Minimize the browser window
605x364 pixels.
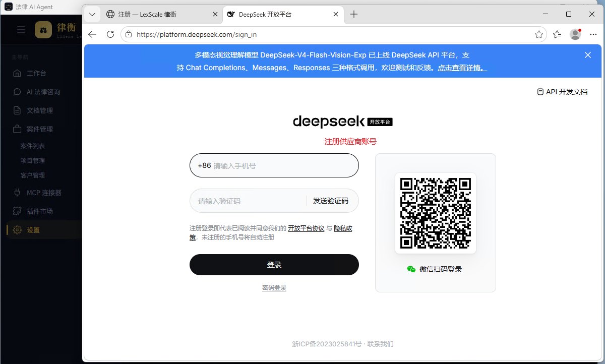click(546, 14)
